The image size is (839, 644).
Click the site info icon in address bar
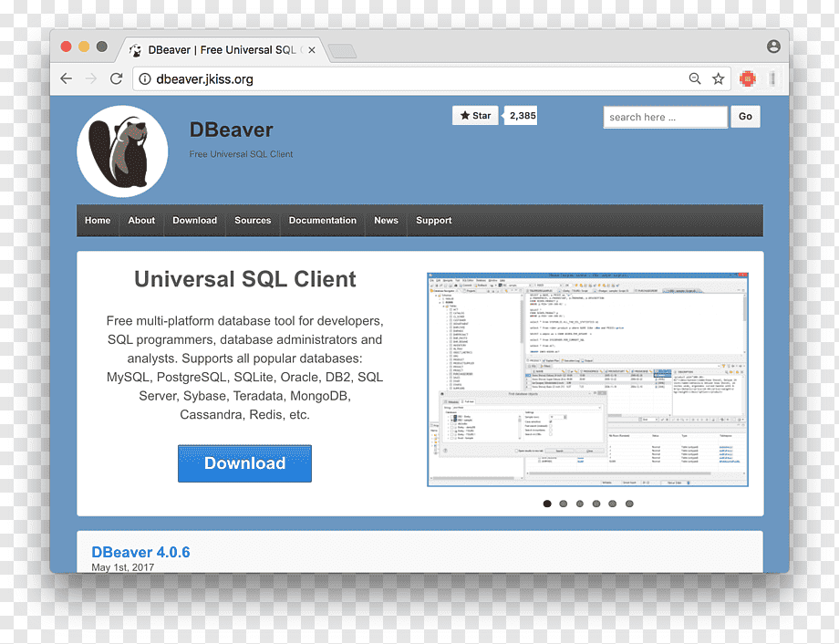[x=144, y=79]
